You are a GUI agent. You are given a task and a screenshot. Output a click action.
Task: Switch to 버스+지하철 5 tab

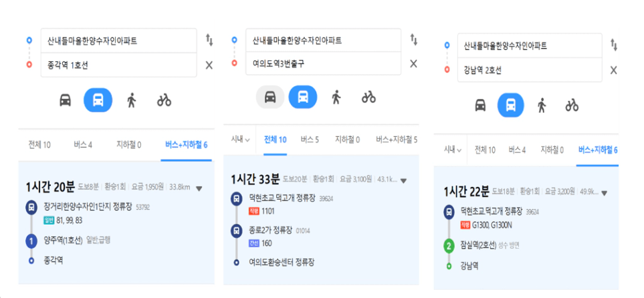coord(397,140)
